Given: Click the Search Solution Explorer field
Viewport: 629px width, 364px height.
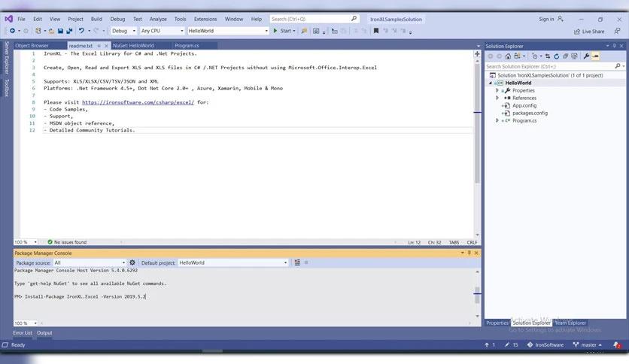Looking at the screenshot, I should tap(553, 66).
